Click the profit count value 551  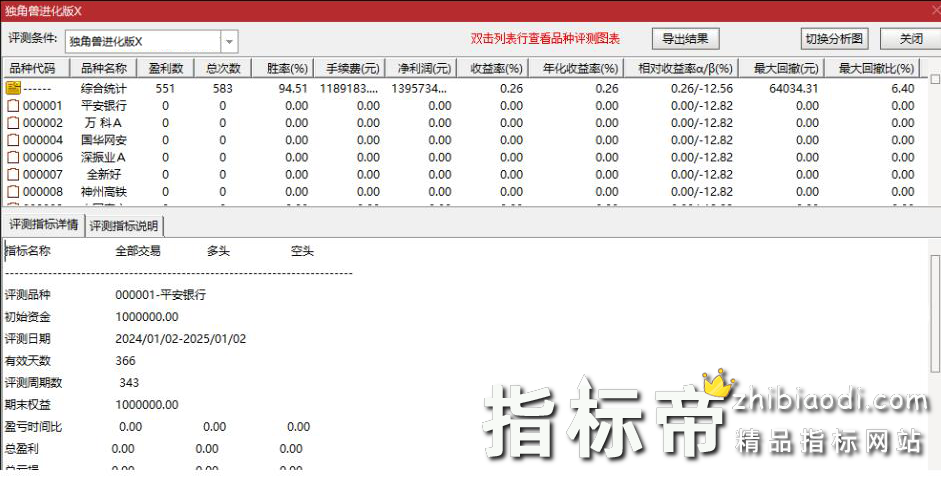(x=165, y=88)
